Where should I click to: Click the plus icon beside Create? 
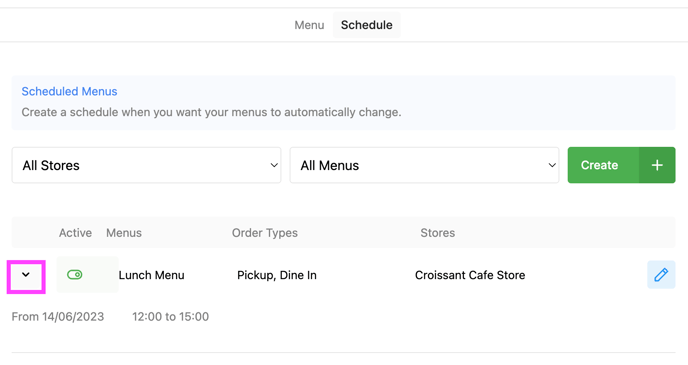pos(657,165)
